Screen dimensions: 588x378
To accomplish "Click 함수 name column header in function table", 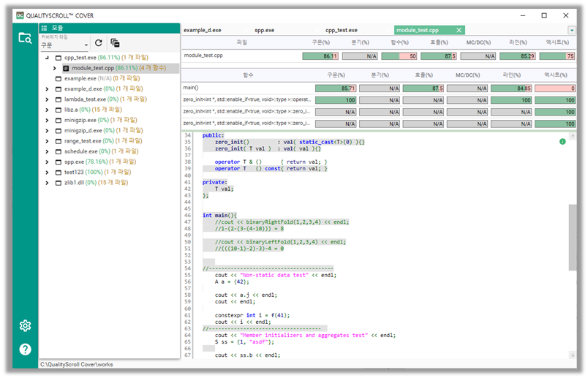I will 248,75.
